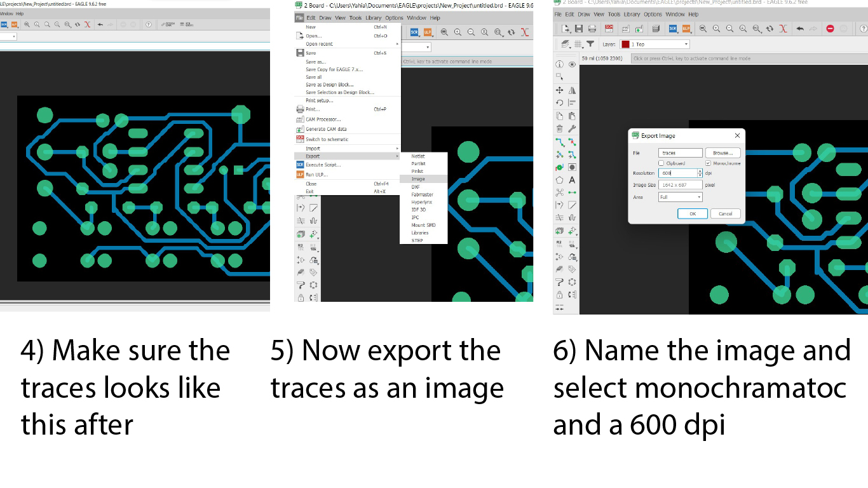The width and height of the screenshot is (868, 488).
Task: Click OK in the Export Image dialog
Action: click(x=693, y=214)
